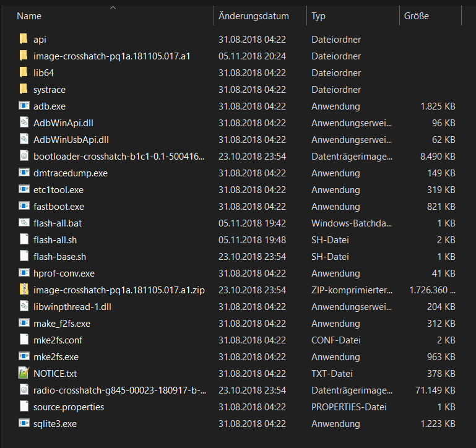Select the api folder icon
The image size is (476, 448).
point(24,39)
